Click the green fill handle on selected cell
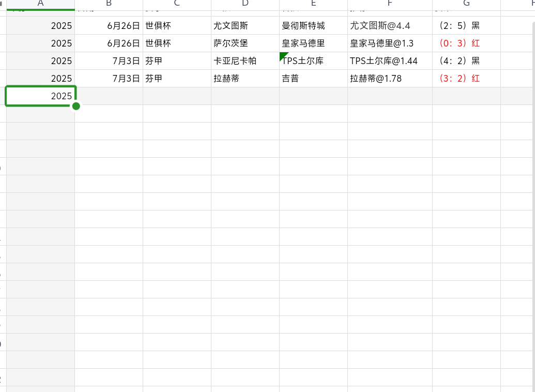This screenshot has height=392, width=535. point(75,107)
